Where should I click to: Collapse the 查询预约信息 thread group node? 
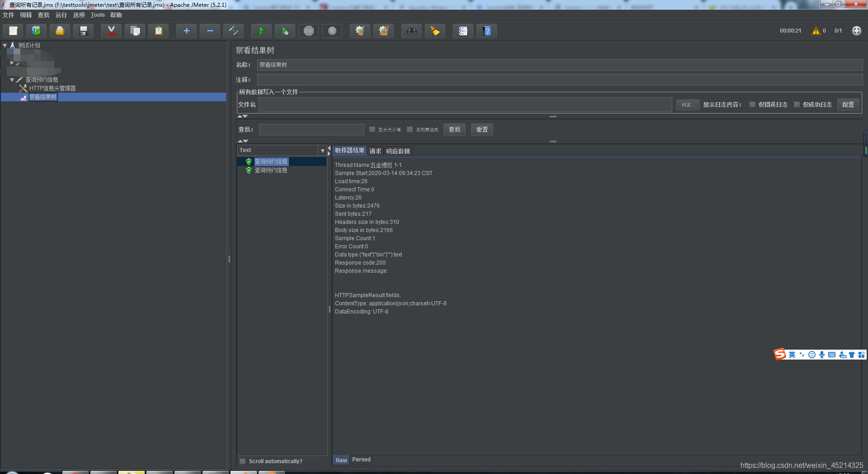click(x=12, y=80)
